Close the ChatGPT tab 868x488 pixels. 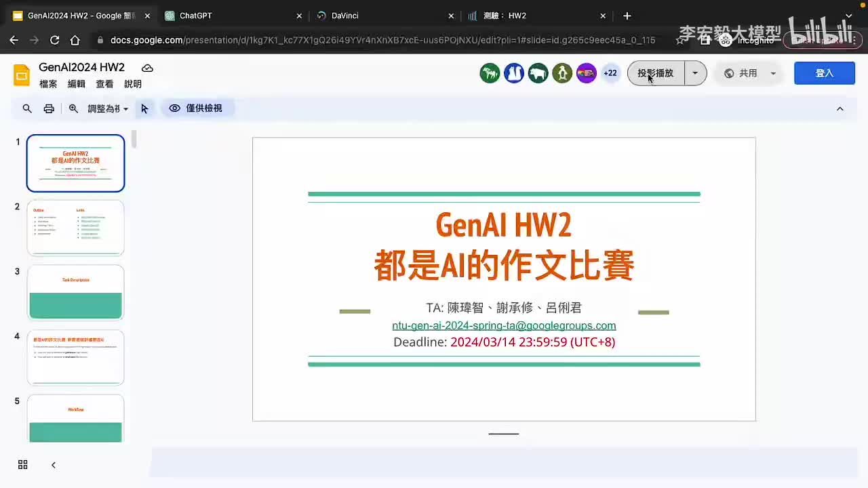[299, 16]
